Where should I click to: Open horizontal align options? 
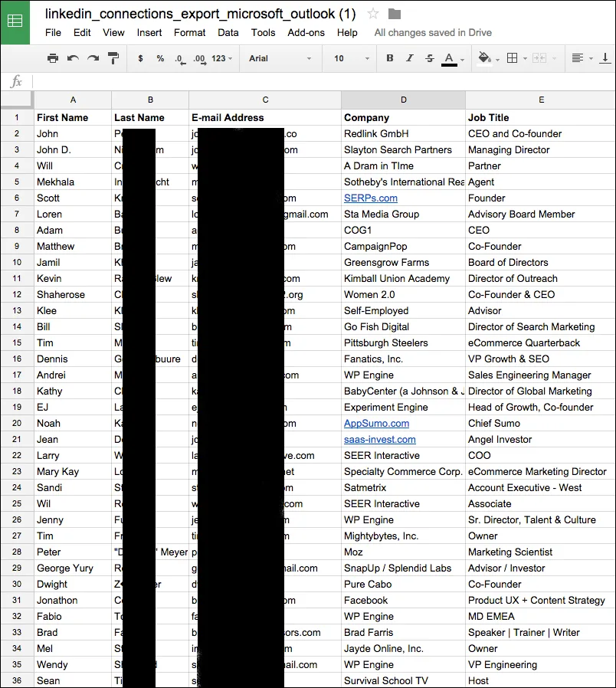(x=578, y=58)
